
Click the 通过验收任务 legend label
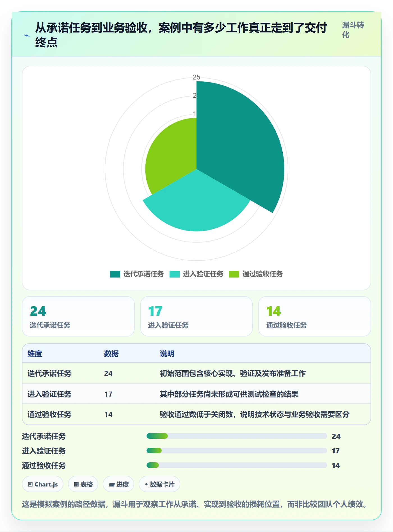[262, 274]
